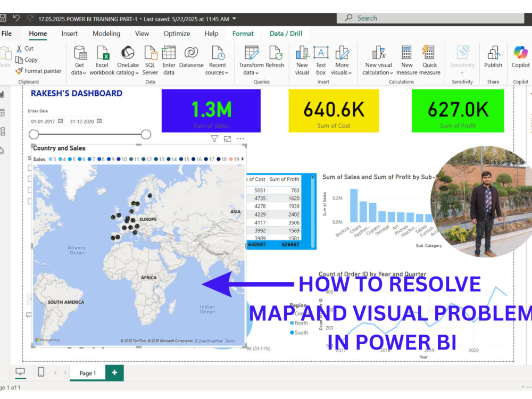
Task: Insert a Text box
Action: 321,61
